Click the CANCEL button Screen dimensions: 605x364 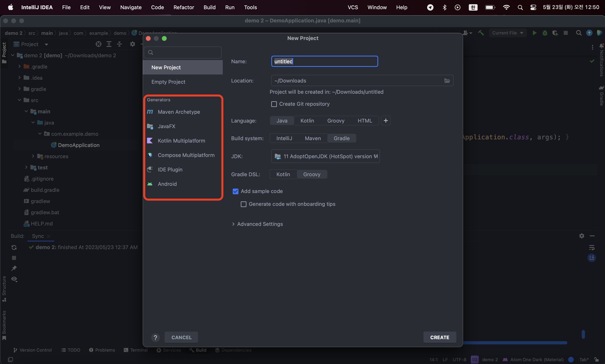[181, 338]
